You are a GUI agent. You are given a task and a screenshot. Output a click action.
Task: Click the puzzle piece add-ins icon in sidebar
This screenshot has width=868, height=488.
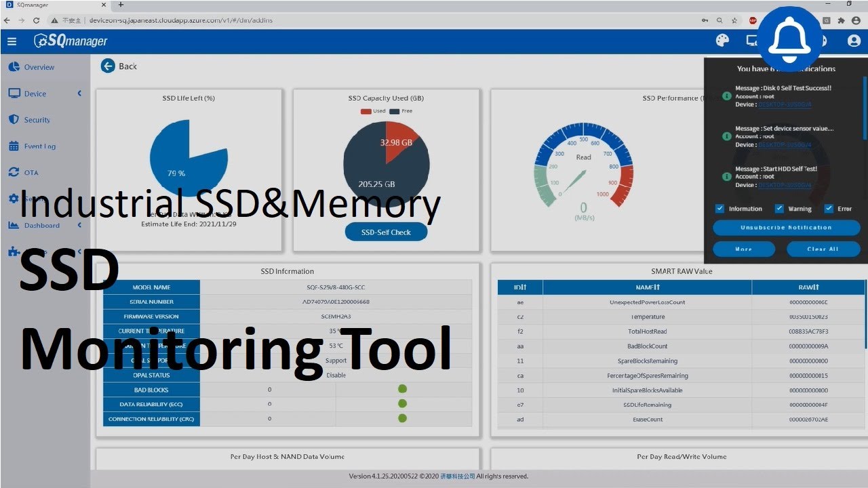(14, 251)
